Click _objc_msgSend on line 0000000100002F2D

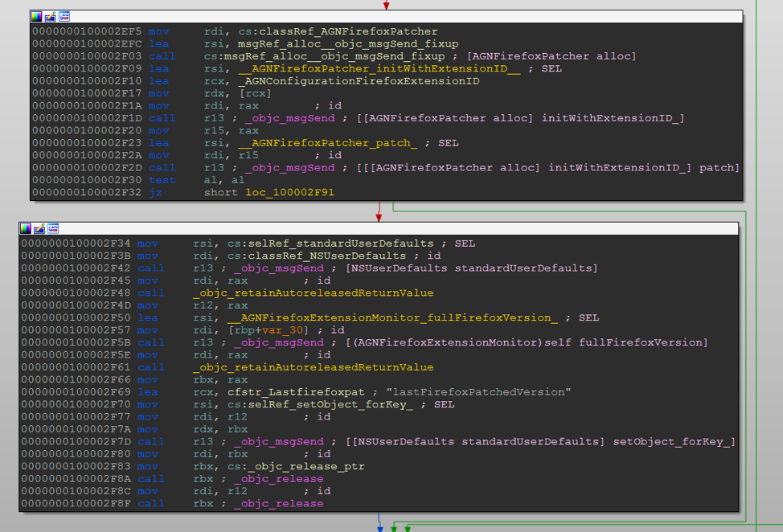pyautogui.click(x=290, y=168)
